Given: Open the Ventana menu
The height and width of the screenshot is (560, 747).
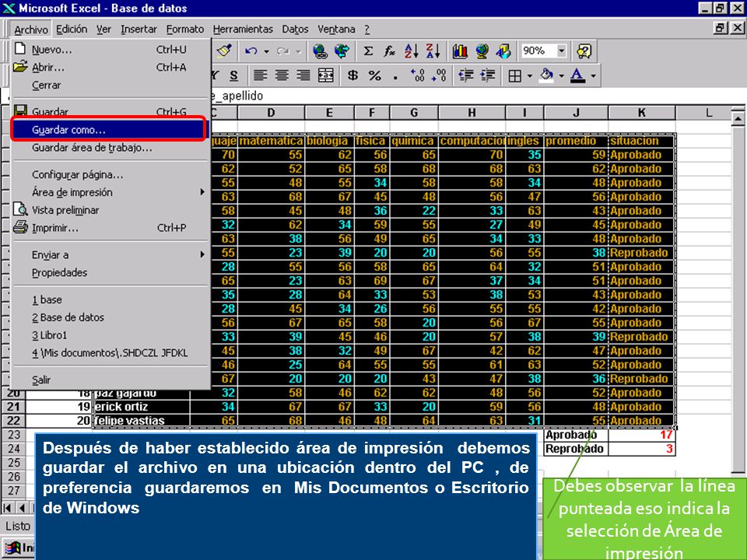Looking at the screenshot, I should point(336,29).
